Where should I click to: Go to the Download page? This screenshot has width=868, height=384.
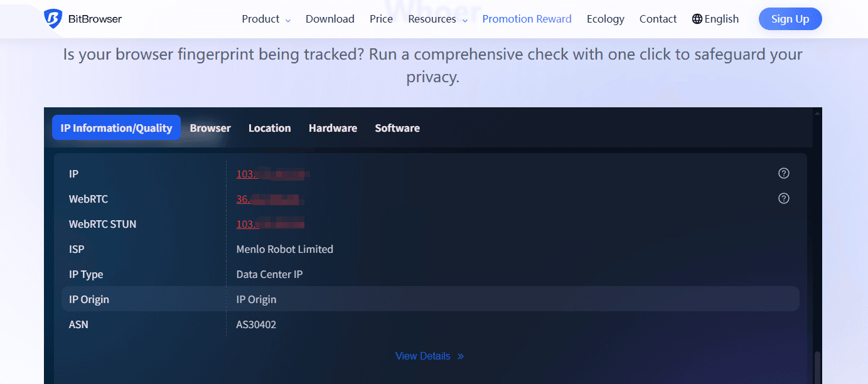(330, 19)
